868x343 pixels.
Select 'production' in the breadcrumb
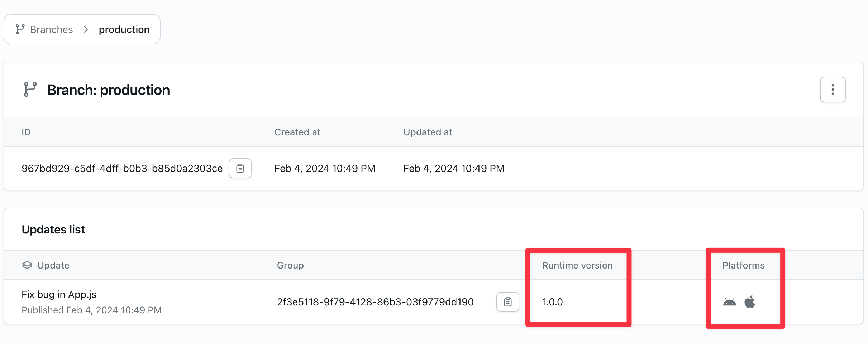124,29
